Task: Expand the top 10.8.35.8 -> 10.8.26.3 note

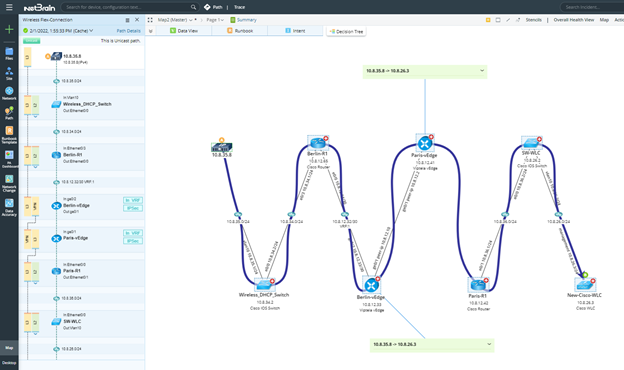Action: 482,71
